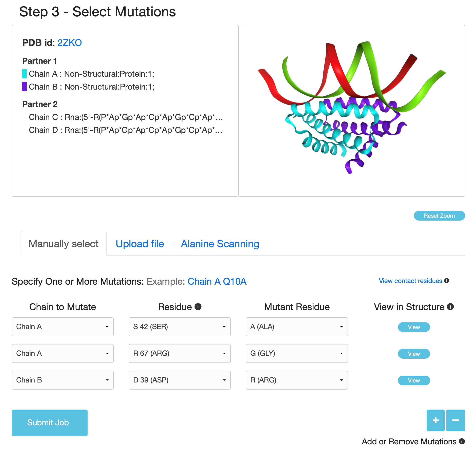Expand the Chain B chain dropdown
This screenshot has width=476, height=450.
tap(63, 380)
